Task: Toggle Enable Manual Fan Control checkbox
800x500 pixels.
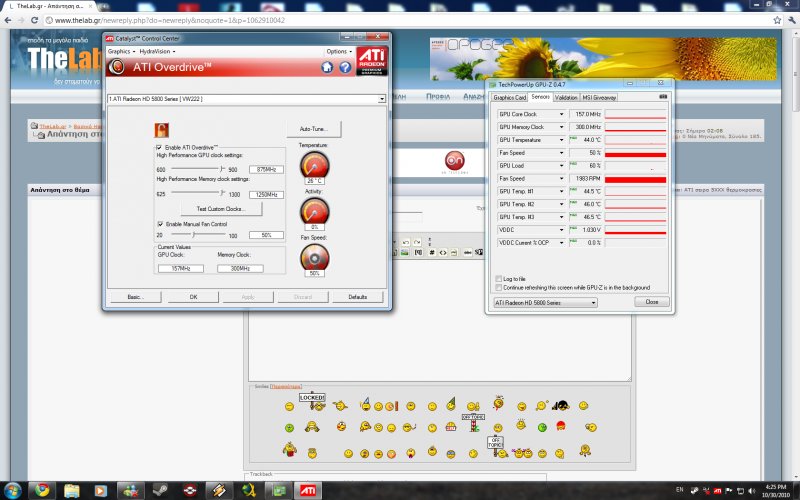Action: (x=160, y=224)
